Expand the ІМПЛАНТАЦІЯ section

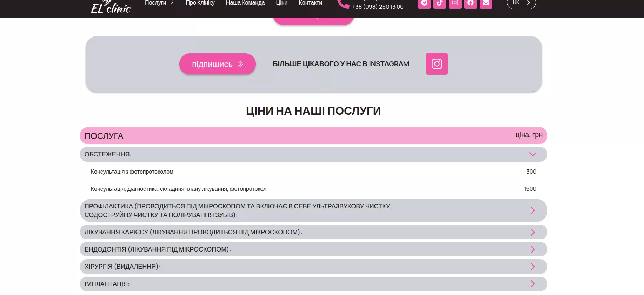532,284
